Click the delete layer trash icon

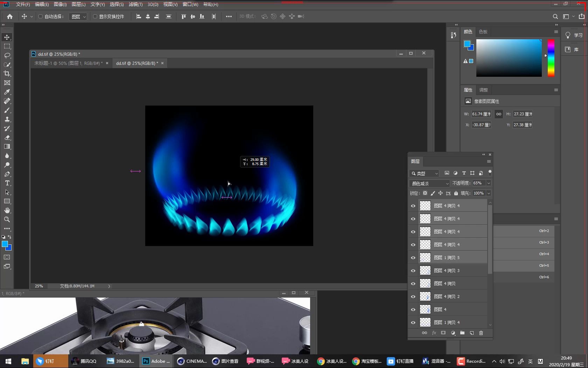pyautogui.click(x=481, y=333)
